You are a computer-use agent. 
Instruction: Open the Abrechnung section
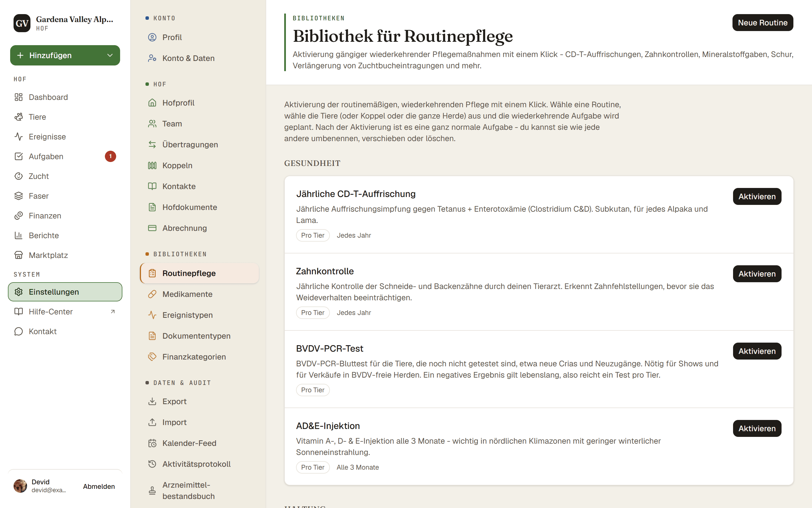199,228
